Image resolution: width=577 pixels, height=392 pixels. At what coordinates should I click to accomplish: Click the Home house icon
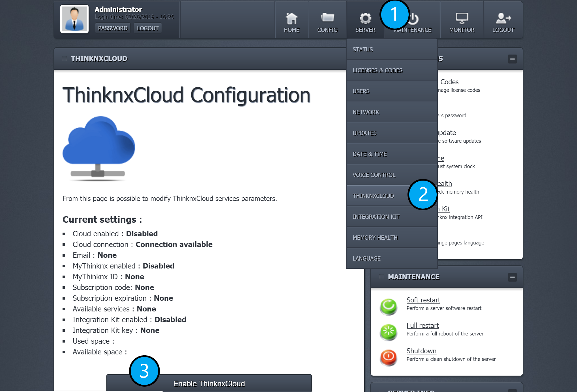click(x=291, y=19)
